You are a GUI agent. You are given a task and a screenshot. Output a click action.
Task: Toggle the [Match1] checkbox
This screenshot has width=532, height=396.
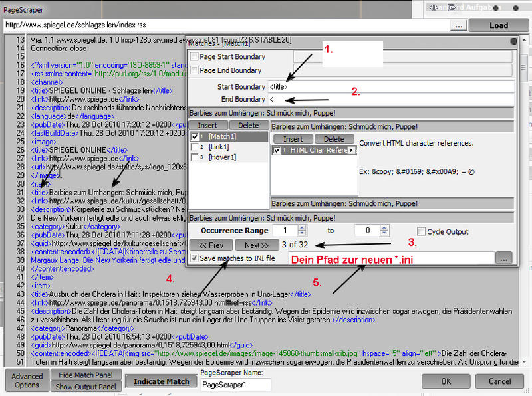pos(194,136)
